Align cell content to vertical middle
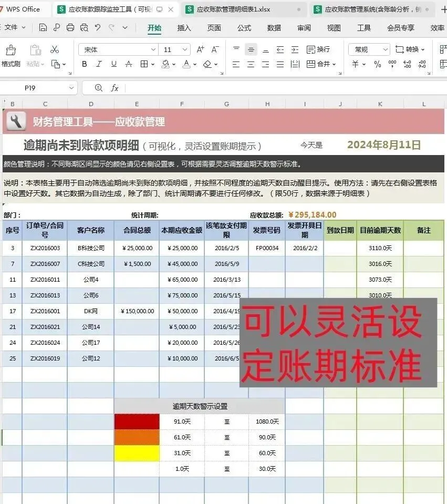This screenshot has width=447, height=504. point(251,49)
